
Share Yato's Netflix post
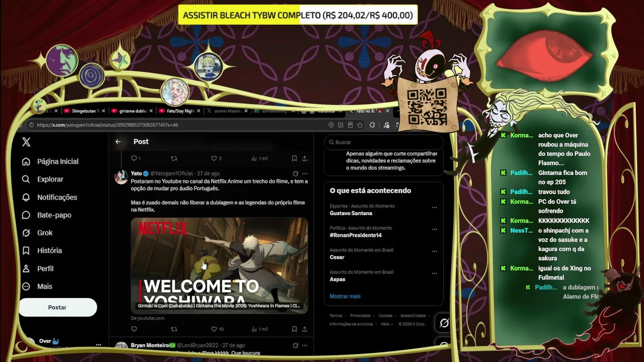click(304, 329)
